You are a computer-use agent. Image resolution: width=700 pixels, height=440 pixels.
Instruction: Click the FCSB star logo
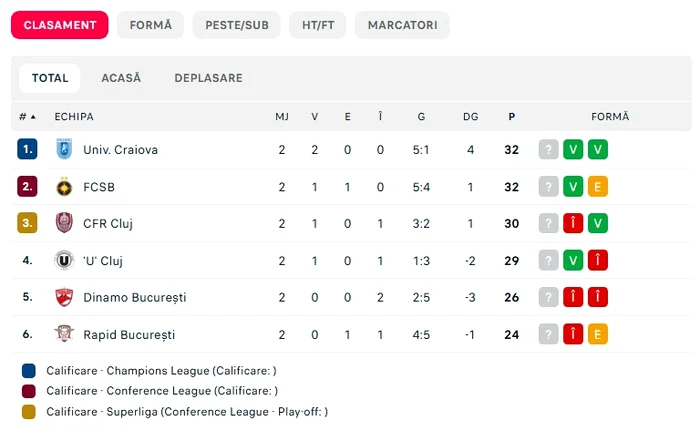click(64, 187)
